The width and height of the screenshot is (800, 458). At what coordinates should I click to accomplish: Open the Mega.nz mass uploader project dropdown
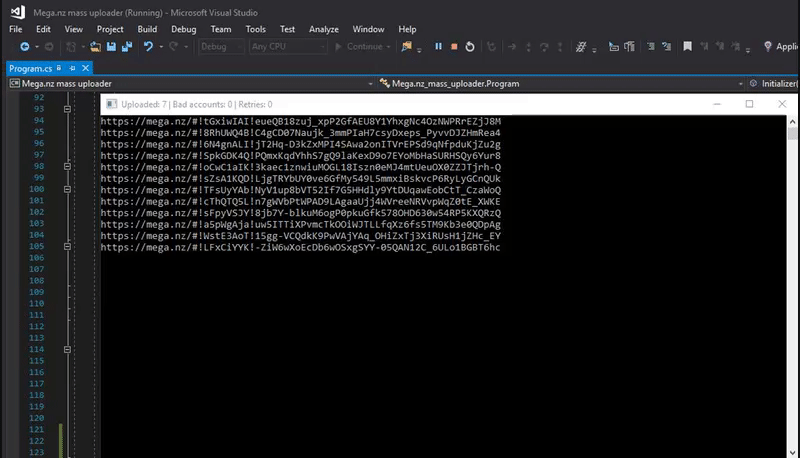(191, 84)
